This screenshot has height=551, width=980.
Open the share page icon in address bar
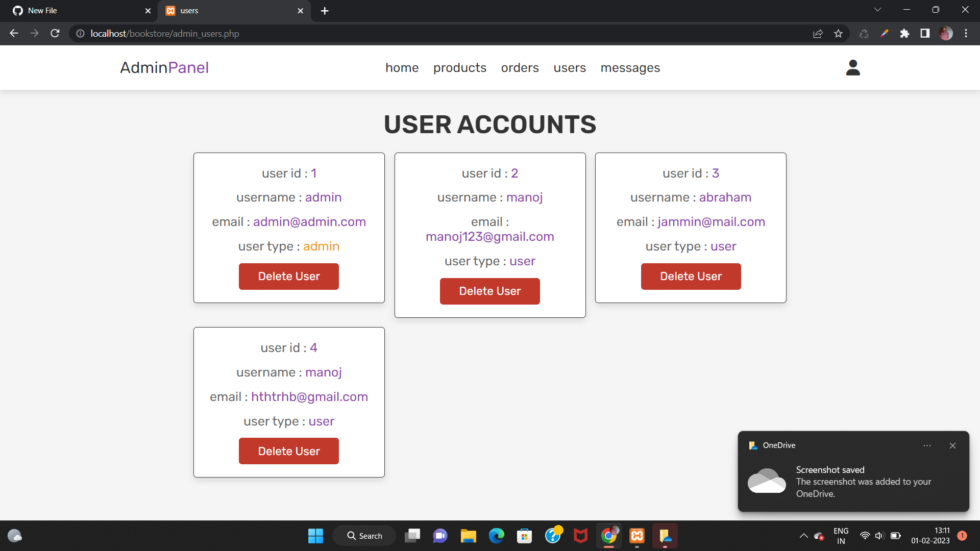818,33
